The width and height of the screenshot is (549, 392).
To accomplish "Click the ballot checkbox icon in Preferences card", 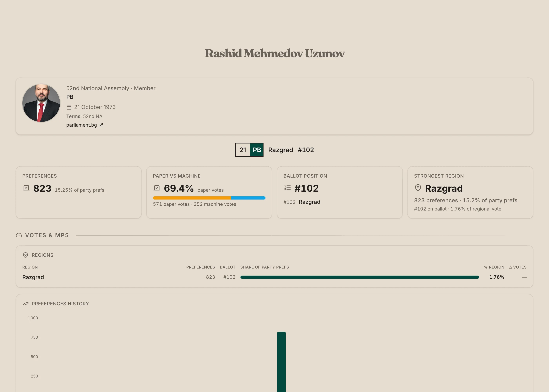I will coord(26,188).
